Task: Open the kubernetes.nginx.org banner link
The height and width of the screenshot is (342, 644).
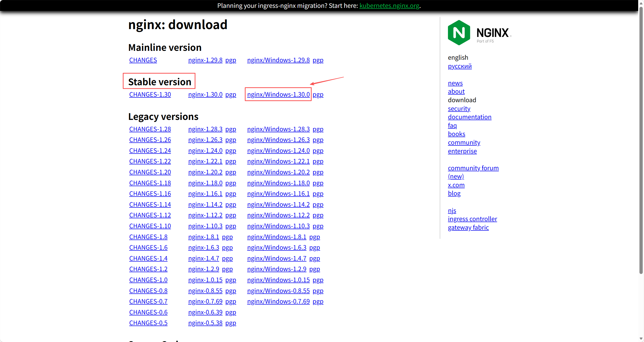Action: pyautogui.click(x=389, y=6)
